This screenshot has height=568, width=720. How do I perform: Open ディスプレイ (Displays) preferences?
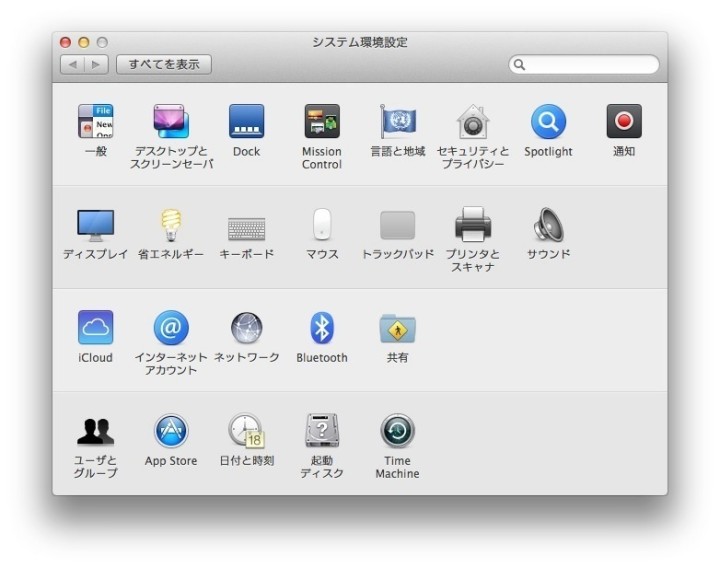click(96, 225)
